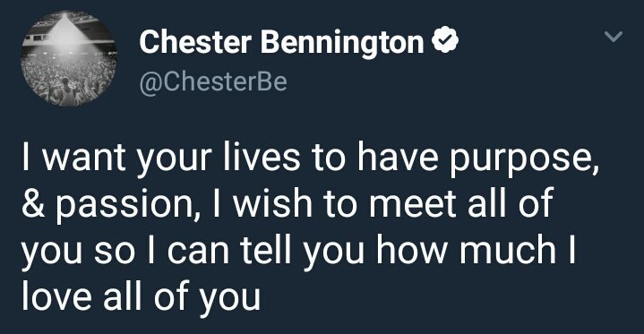Viewport: 644px width, 334px height.
Task: Click the word "can" in the third line
Action: [198, 252]
